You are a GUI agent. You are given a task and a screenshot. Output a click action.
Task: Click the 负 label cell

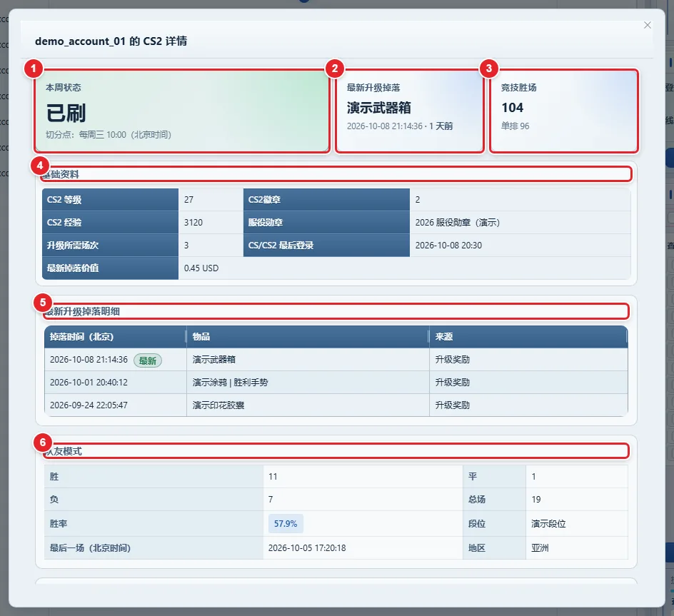click(154, 499)
